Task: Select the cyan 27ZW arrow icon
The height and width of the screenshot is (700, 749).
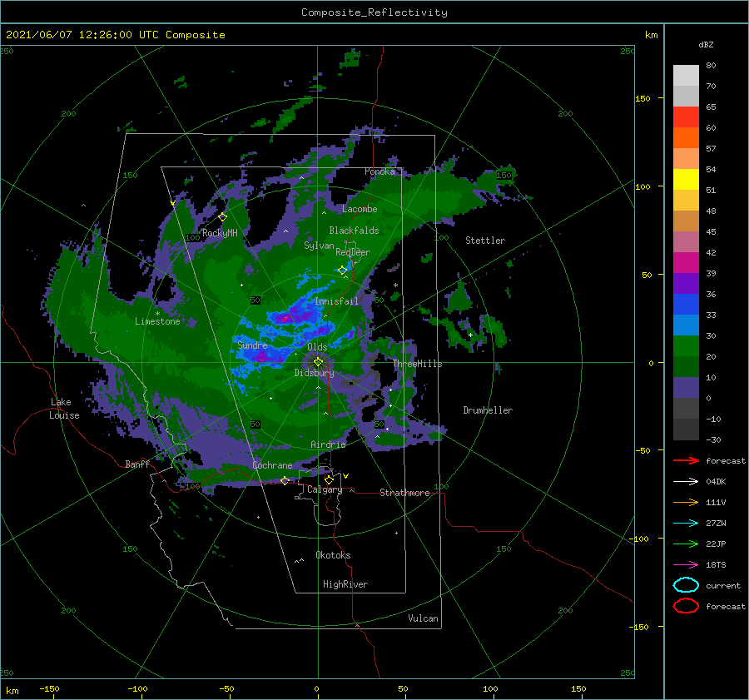Action: click(x=686, y=524)
